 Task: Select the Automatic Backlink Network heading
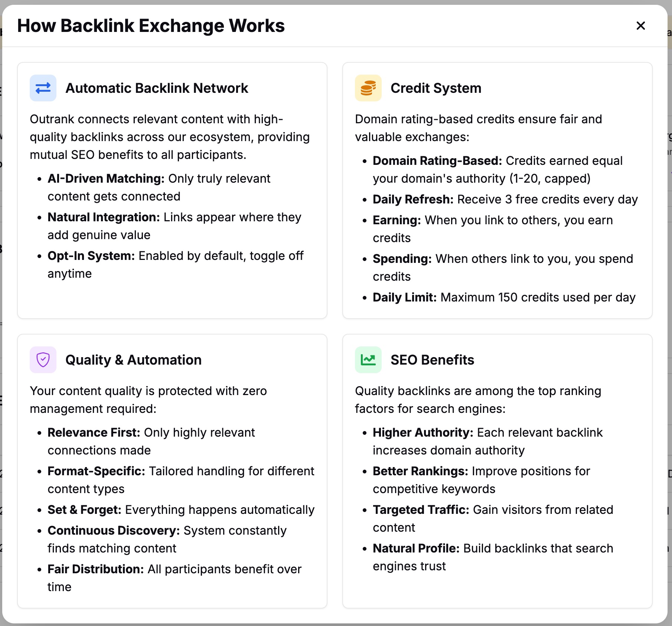point(157,88)
